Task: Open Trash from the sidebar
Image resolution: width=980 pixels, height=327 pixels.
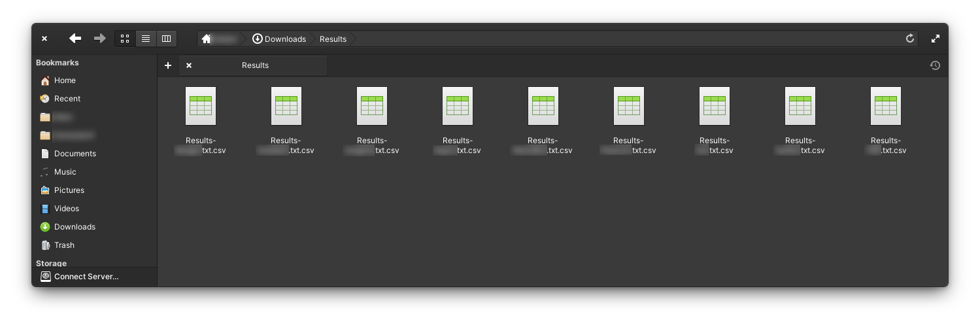Action: click(x=64, y=245)
